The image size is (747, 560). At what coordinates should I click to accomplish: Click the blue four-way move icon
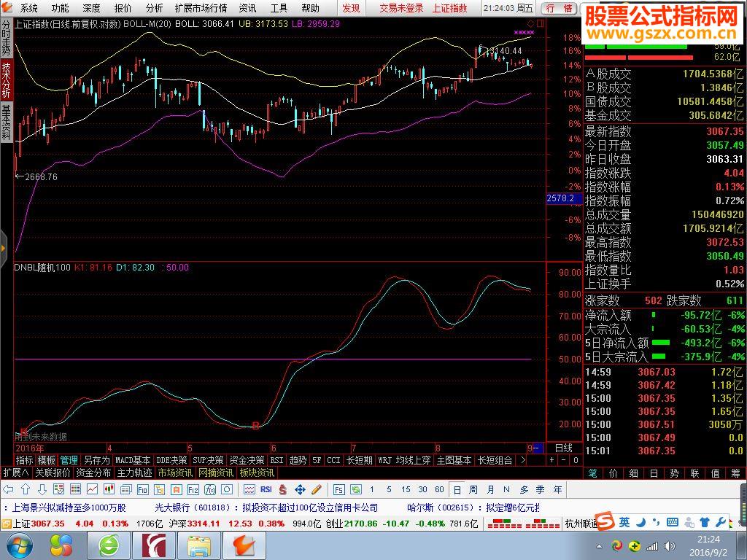click(300, 489)
